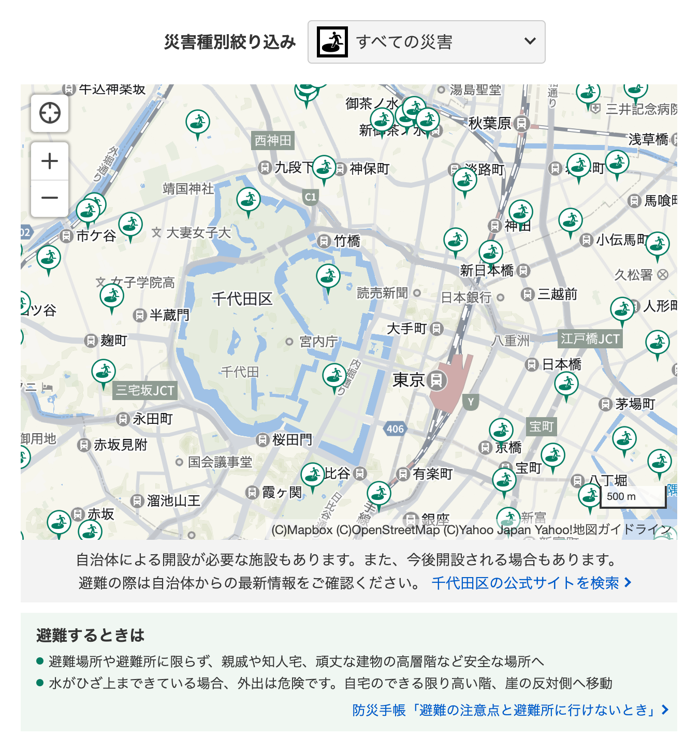
Task: Click the shelter marker above 三宅坂JCT
Action: [104, 372]
